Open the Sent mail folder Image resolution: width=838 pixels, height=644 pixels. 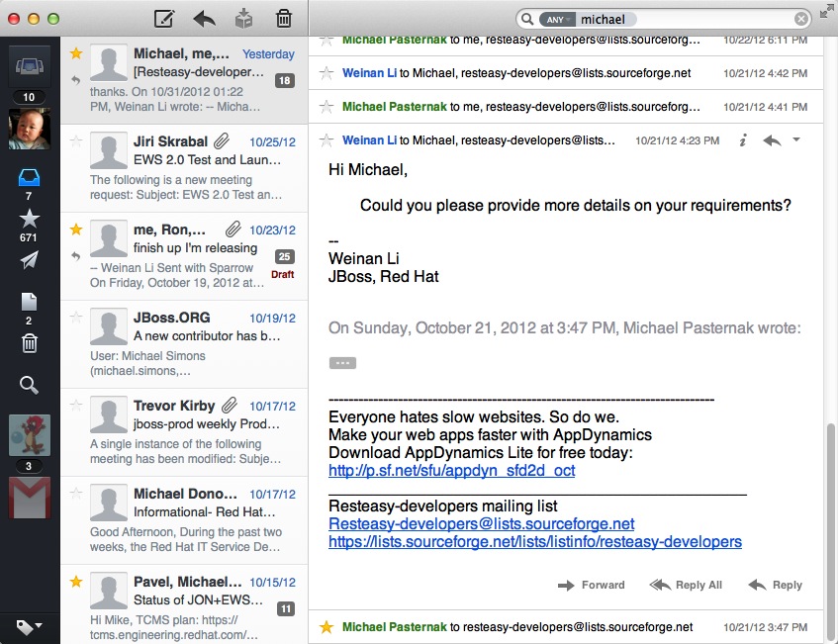click(x=29, y=260)
